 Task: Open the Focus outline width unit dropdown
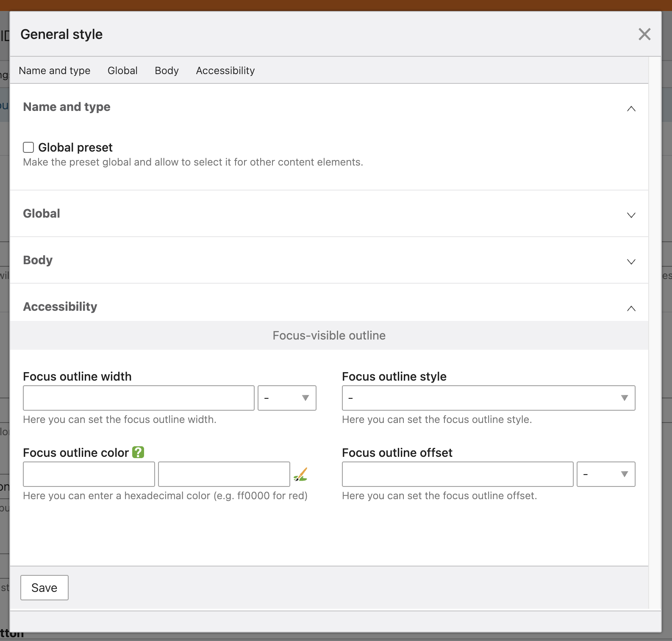click(x=287, y=398)
